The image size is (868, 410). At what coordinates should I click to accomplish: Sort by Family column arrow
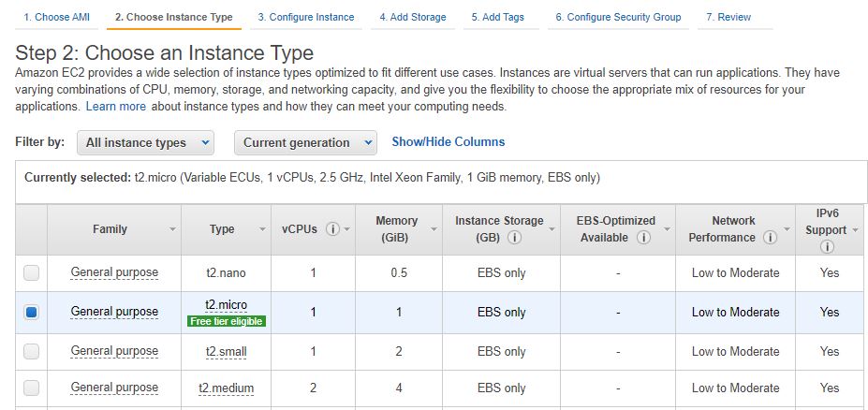click(171, 229)
